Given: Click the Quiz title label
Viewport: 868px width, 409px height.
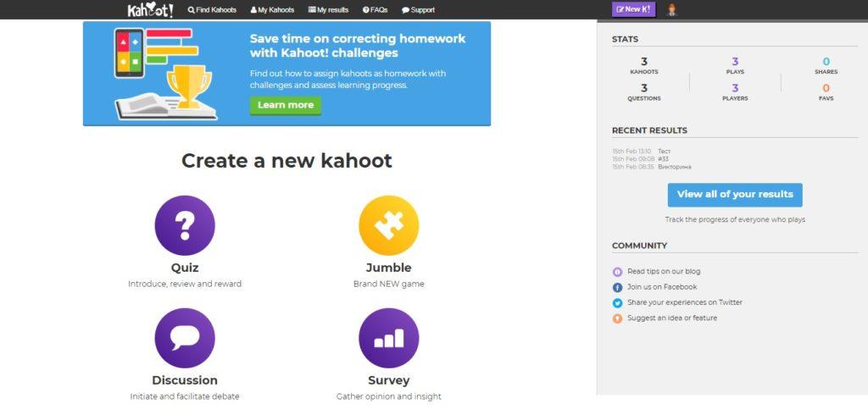Looking at the screenshot, I should pyautogui.click(x=185, y=268).
